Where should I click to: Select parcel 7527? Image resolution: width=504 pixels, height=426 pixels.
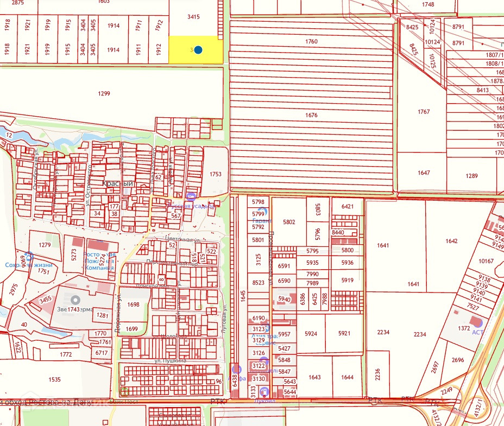pyautogui.click(x=473, y=307)
